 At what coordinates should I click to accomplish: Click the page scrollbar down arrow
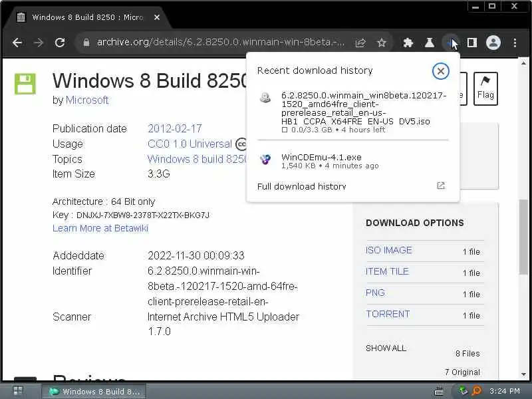523,374
